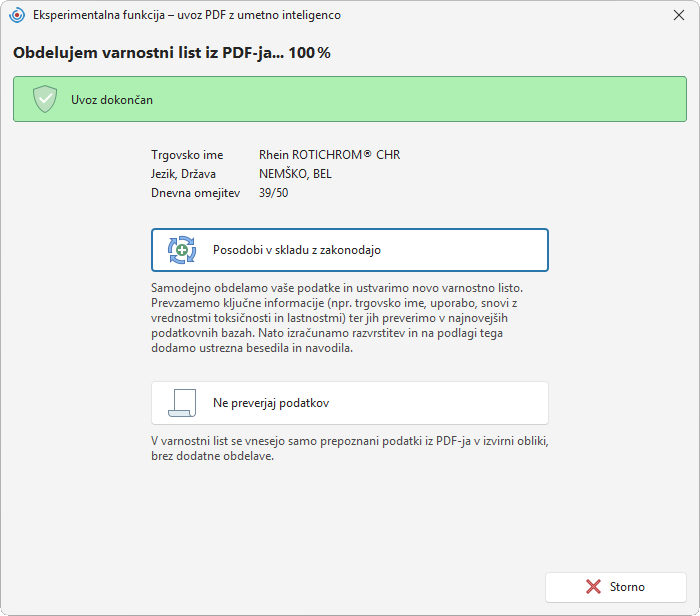Click the 'Jezik, Država' label
Viewport: 700px width, 616px height.
pyautogui.click(x=183, y=174)
